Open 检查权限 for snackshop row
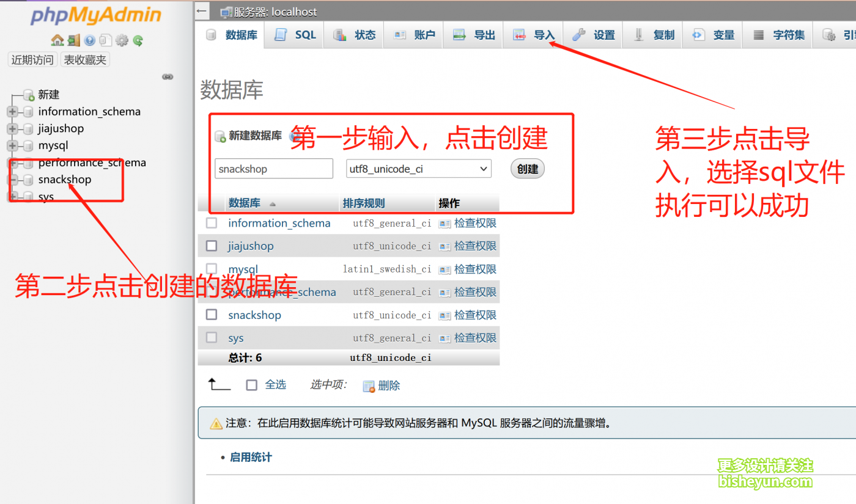856x504 pixels. pyautogui.click(x=475, y=315)
